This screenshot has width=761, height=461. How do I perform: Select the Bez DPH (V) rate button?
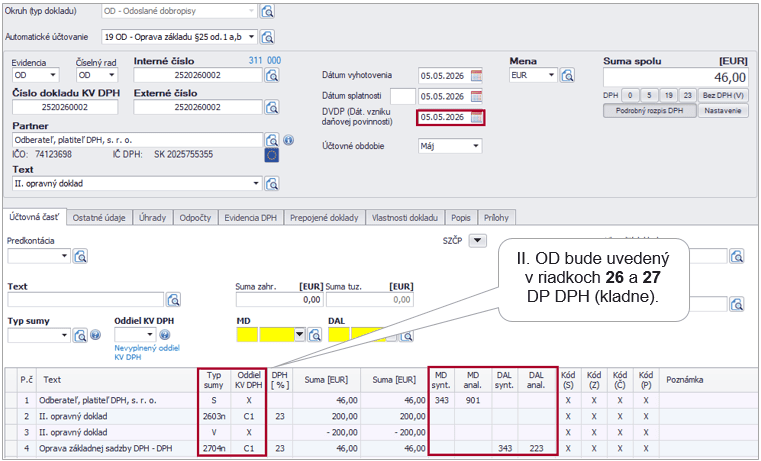tap(724, 94)
